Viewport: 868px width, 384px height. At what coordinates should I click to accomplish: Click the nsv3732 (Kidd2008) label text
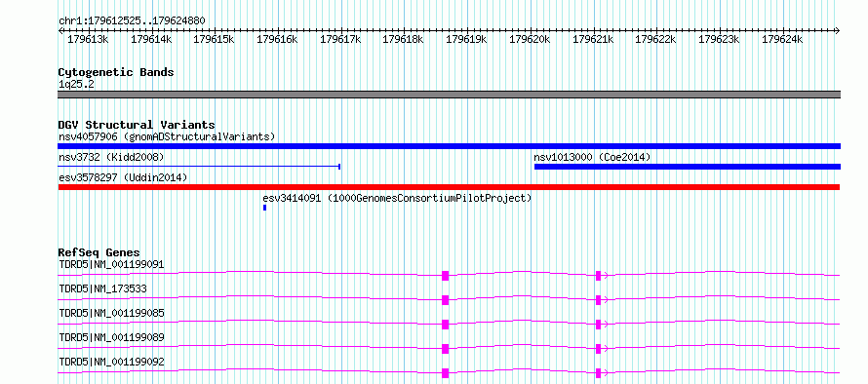pos(111,157)
